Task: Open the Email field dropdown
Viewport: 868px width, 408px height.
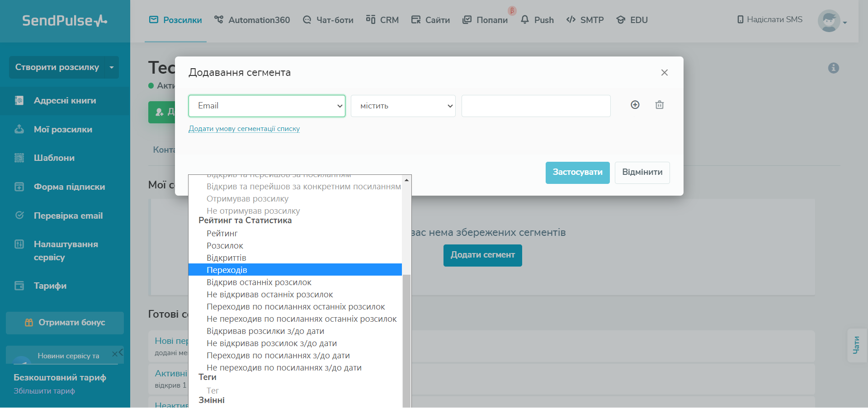Action: (267, 106)
